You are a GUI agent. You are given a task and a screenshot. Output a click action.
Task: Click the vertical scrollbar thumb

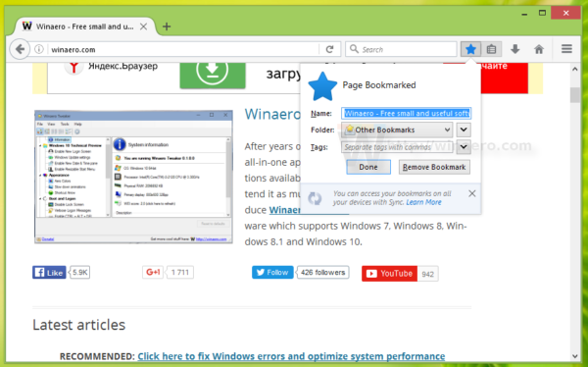point(575,94)
